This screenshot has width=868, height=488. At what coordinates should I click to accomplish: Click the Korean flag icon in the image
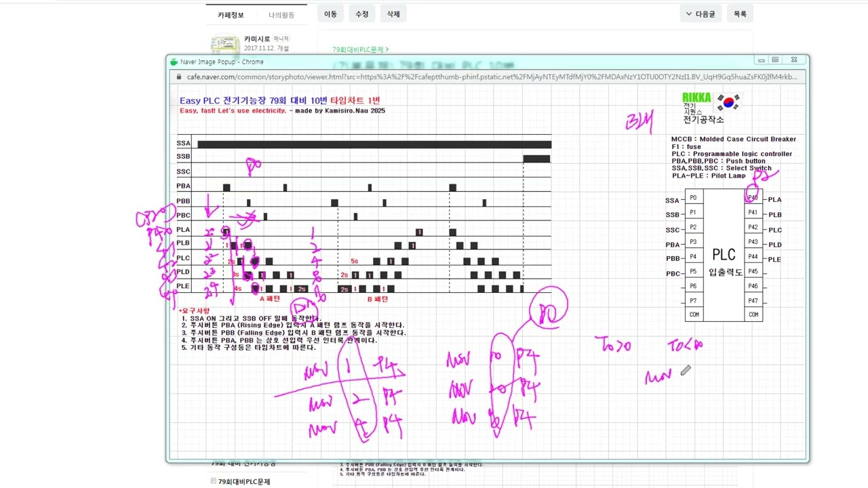pos(730,102)
